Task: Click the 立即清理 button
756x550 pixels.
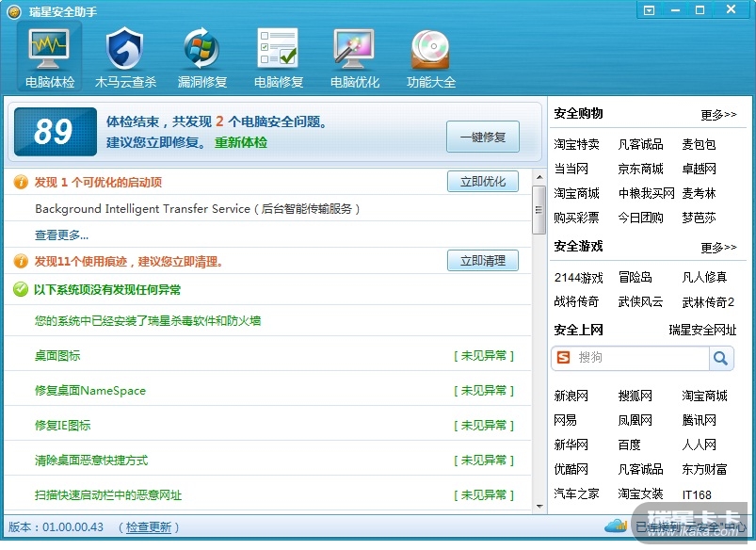Action: click(x=483, y=261)
